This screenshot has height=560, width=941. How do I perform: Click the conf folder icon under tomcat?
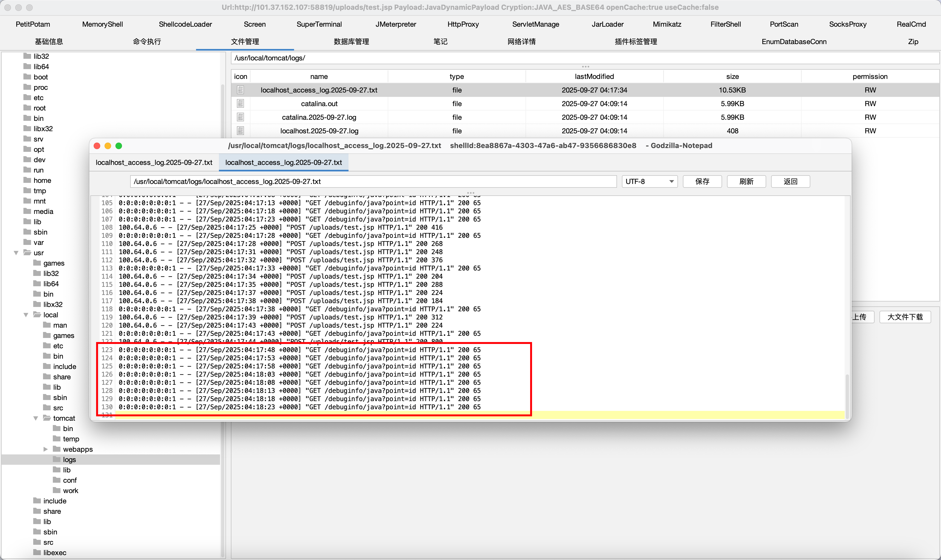click(x=57, y=480)
